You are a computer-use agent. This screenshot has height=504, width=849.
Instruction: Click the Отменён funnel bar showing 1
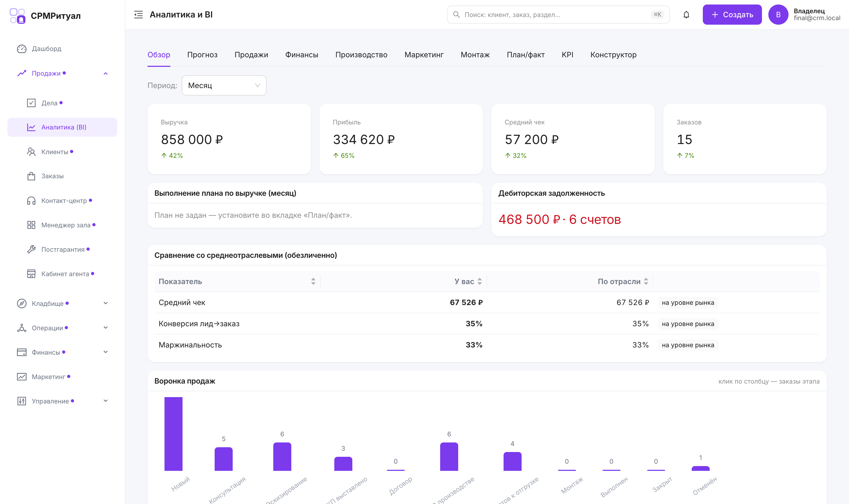point(701,468)
